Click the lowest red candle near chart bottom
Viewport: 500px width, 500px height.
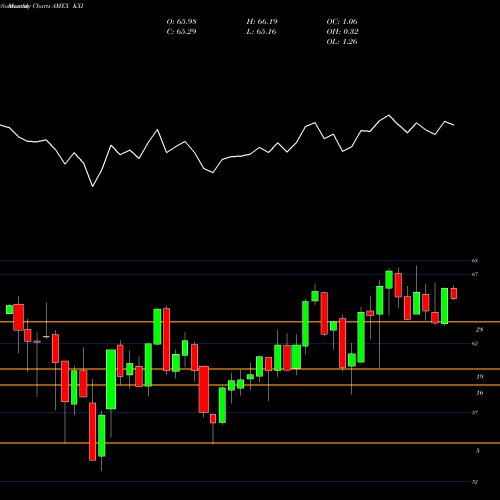point(92,432)
